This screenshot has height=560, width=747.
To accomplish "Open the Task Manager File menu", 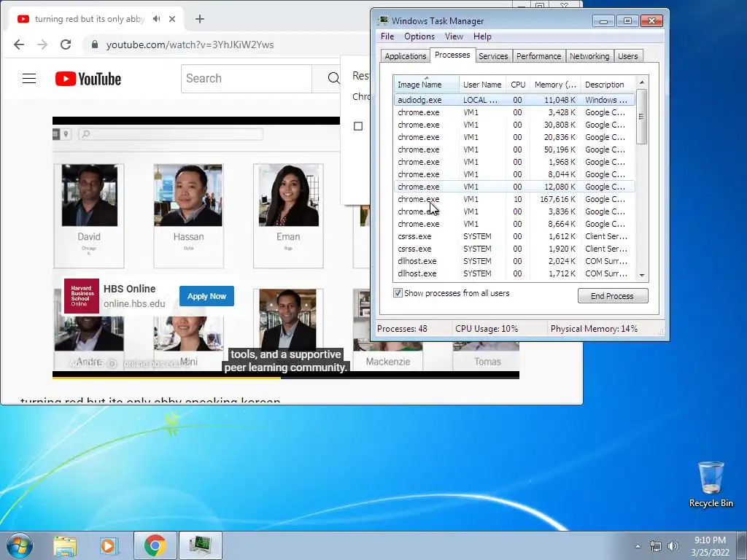I will pyautogui.click(x=387, y=36).
